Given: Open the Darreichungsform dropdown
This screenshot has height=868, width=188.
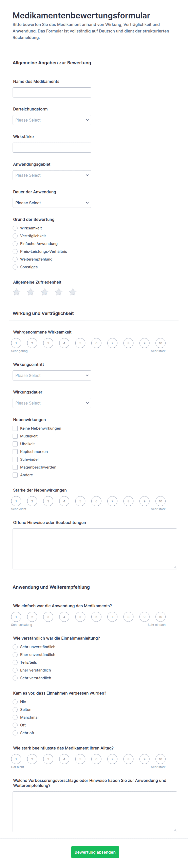Looking at the screenshot, I should tap(52, 120).
